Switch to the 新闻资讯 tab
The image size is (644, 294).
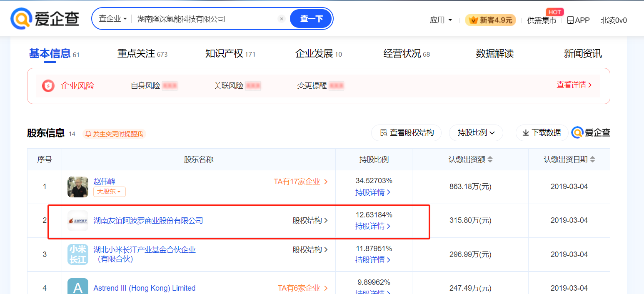pyautogui.click(x=583, y=54)
